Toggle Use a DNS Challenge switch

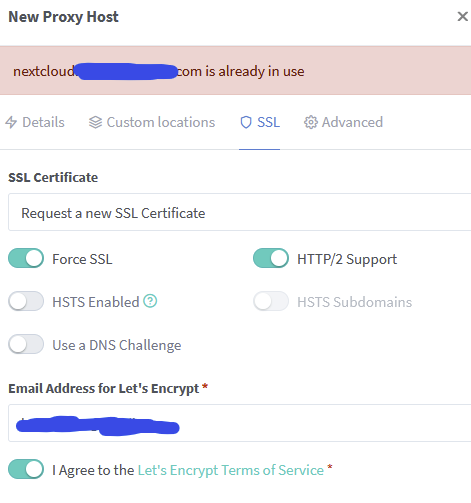tap(26, 344)
